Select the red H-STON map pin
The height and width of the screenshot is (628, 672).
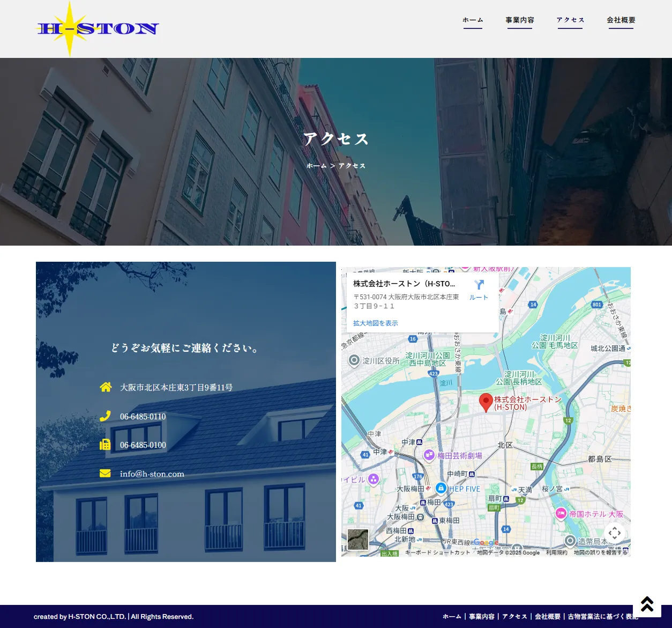point(486,402)
